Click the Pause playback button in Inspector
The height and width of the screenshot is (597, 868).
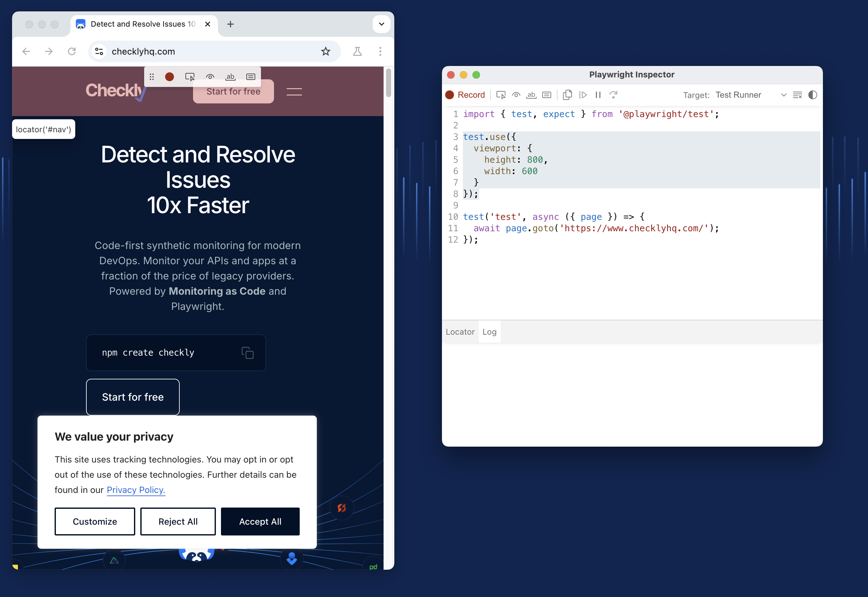point(597,95)
